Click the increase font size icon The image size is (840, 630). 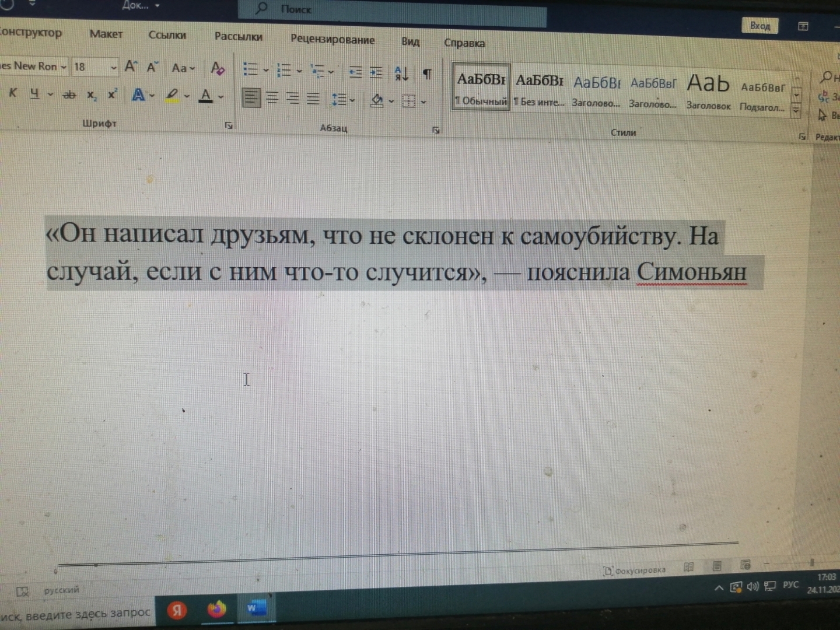point(131,66)
